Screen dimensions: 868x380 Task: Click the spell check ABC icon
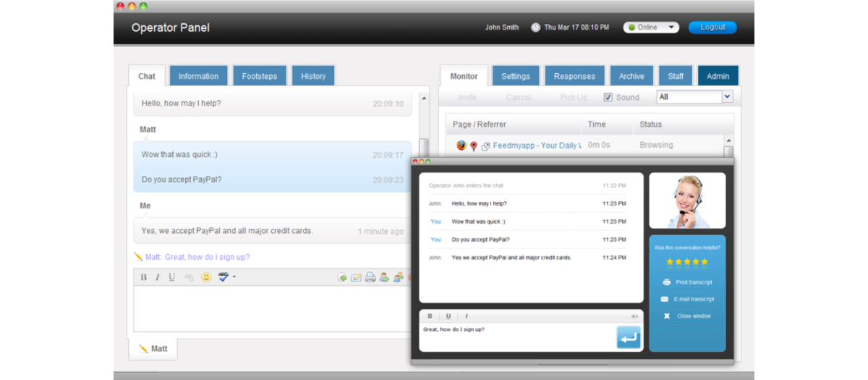[224, 277]
